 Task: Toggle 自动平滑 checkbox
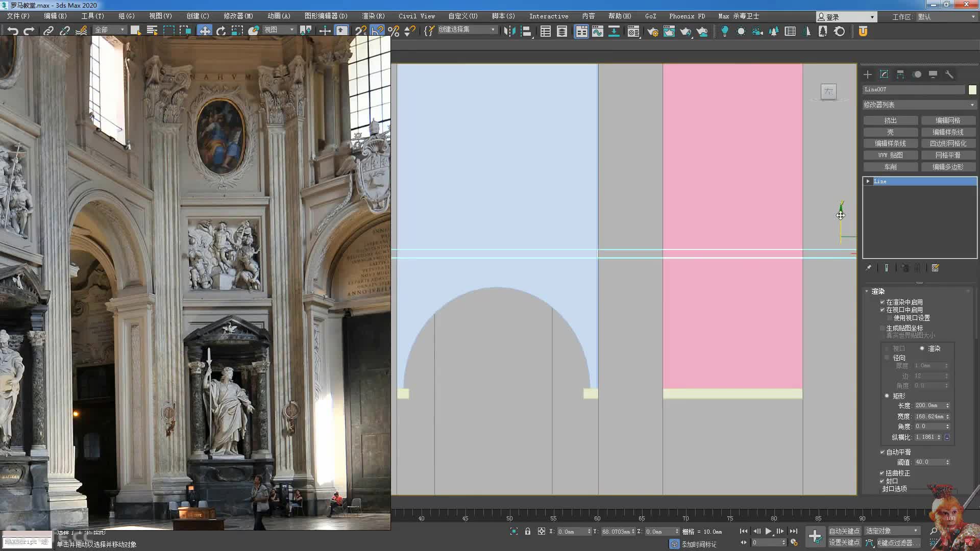click(882, 452)
